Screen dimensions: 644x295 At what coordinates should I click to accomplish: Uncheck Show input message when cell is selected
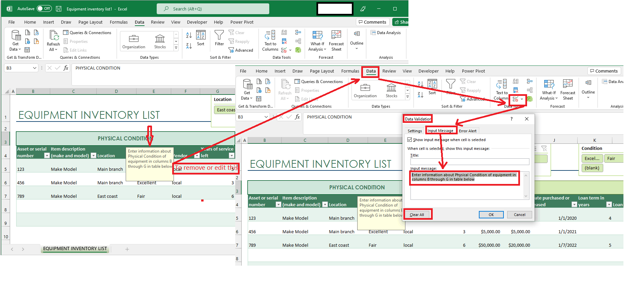tap(410, 140)
